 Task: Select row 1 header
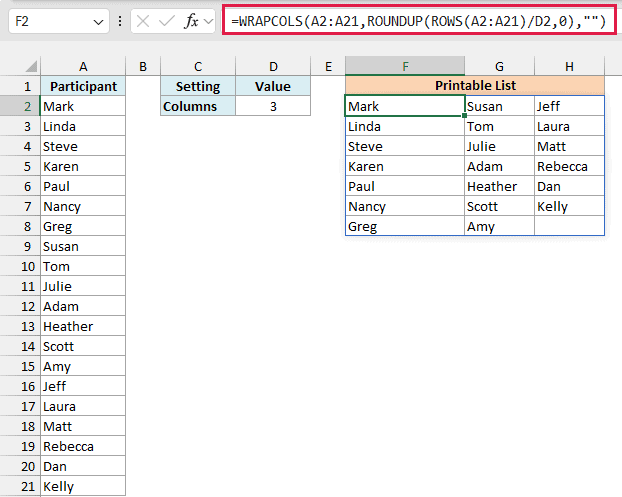coord(20,86)
